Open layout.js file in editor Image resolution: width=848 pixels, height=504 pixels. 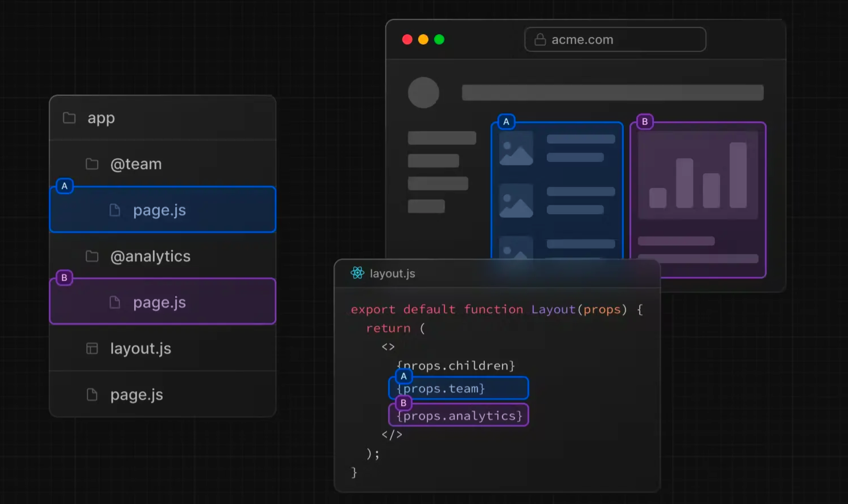tap(140, 349)
